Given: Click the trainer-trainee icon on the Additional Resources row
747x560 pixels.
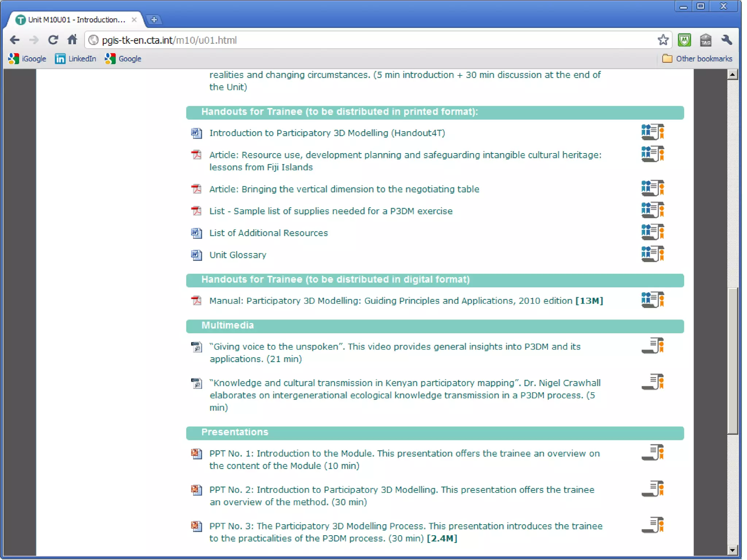Looking at the screenshot, I should (x=653, y=232).
